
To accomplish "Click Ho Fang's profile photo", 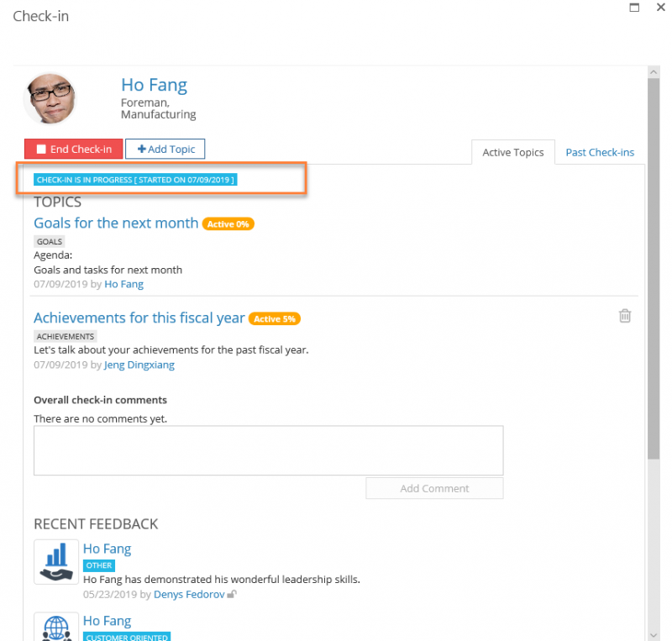I will [x=49, y=97].
